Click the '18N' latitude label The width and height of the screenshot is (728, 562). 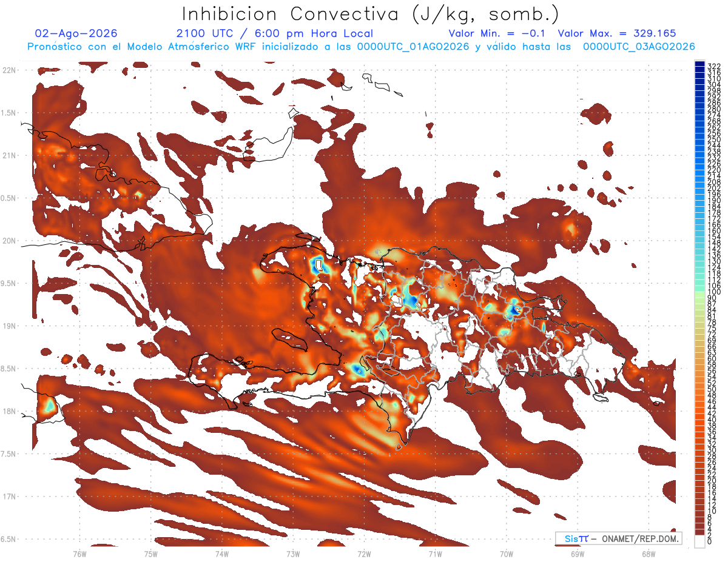point(8,411)
